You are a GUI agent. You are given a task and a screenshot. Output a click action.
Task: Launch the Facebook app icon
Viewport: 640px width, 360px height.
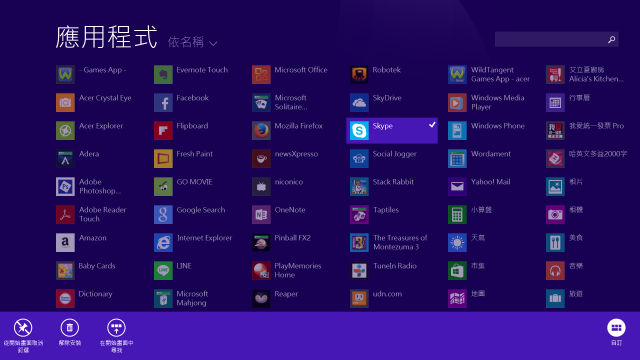[x=163, y=102]
